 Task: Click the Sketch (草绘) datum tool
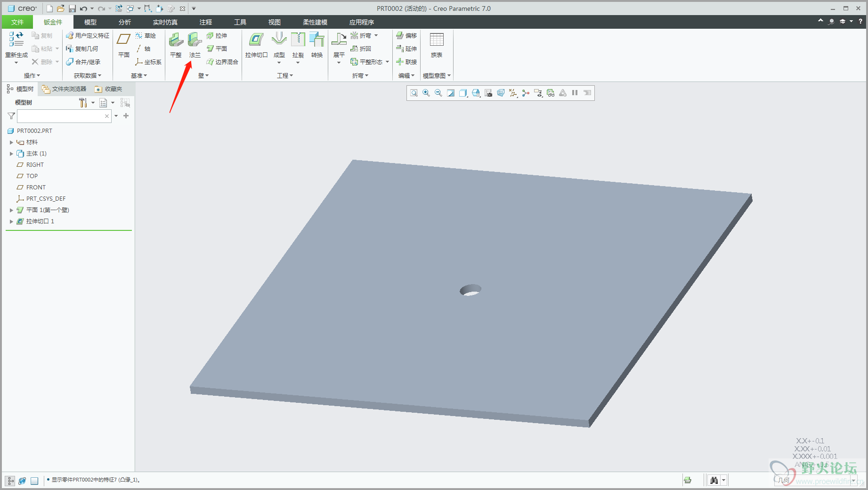(x=146, y=36)
